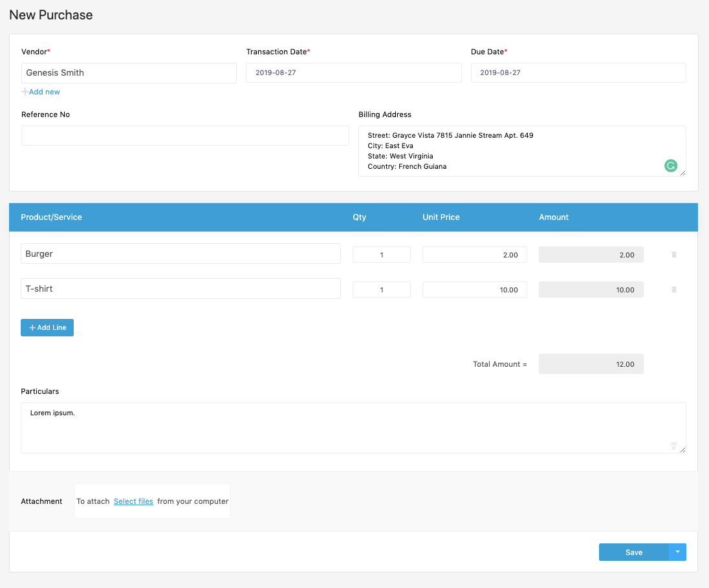Remove the T-shirt line with its trash icon

pyautogui.click(x=673, y=289)
